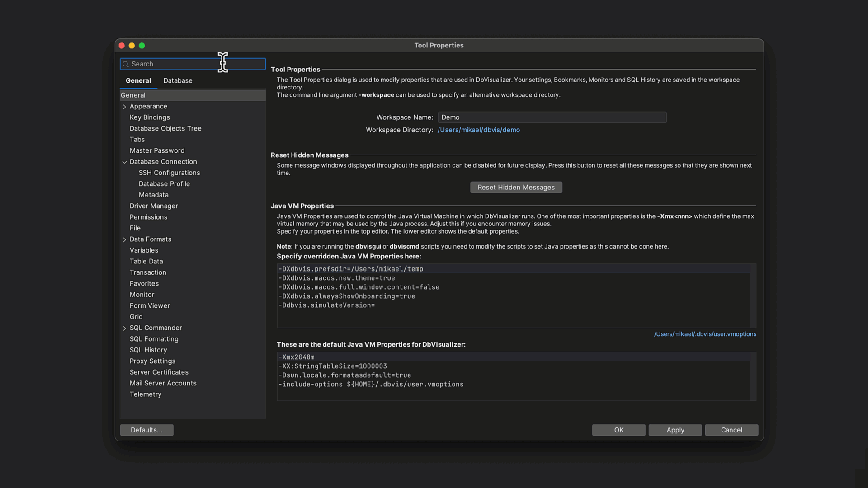Select the Grid category
The width and height of the screenshot is (868, 488).
pos(136,317)
